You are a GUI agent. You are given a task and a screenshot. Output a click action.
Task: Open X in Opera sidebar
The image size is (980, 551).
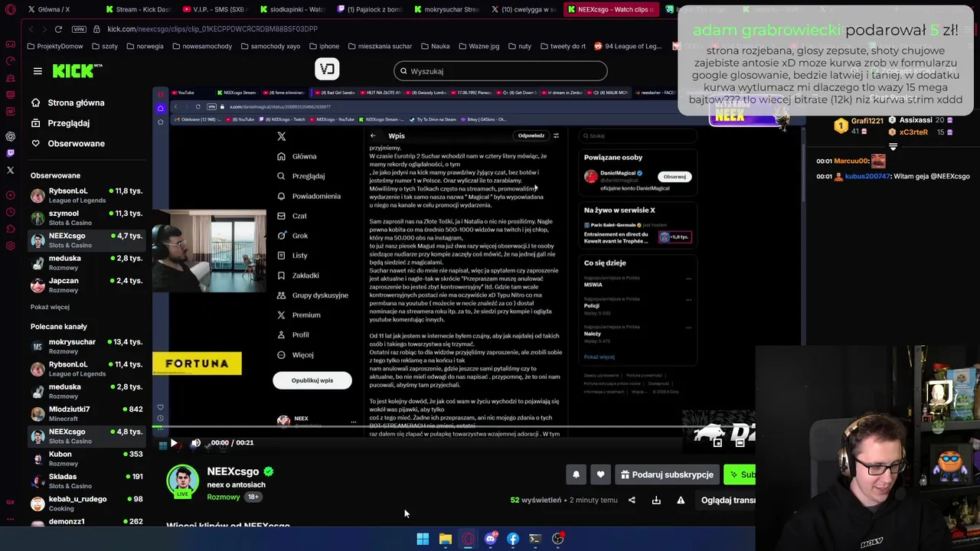tap(10, 170)
